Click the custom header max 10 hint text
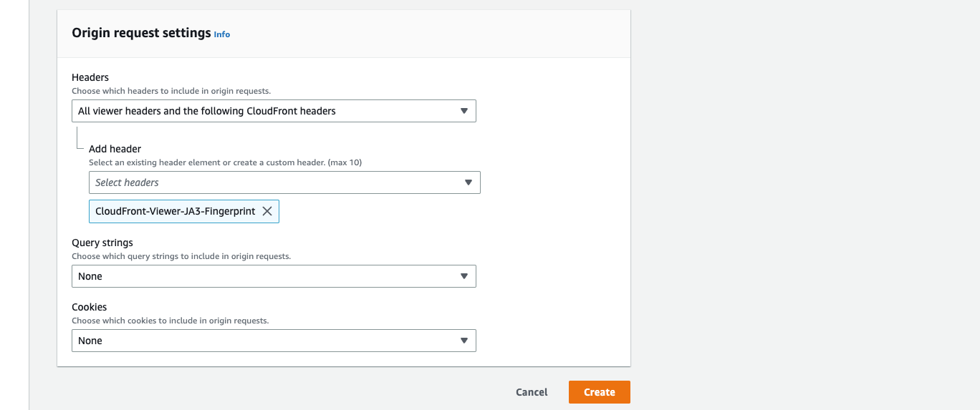The image size is (980, 410). pos(225,162)
